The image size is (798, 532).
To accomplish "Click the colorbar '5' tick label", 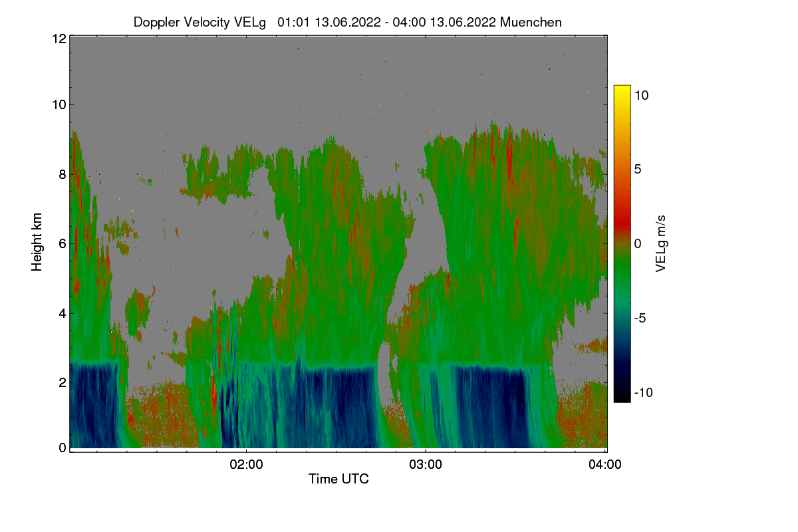I will (638, 169).
